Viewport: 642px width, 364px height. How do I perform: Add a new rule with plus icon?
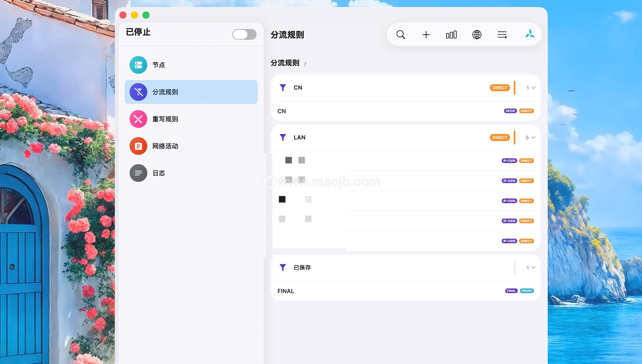[426, 35]
